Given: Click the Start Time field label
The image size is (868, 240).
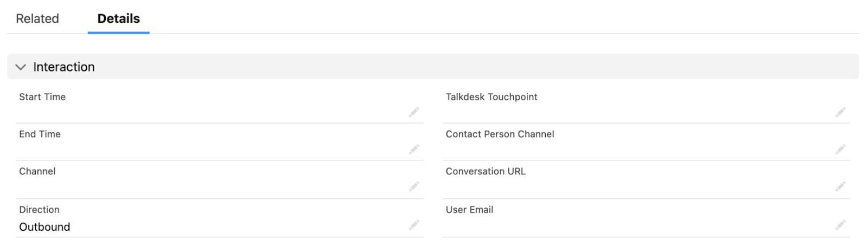Looking at the screenshot, I should point(42,97).
